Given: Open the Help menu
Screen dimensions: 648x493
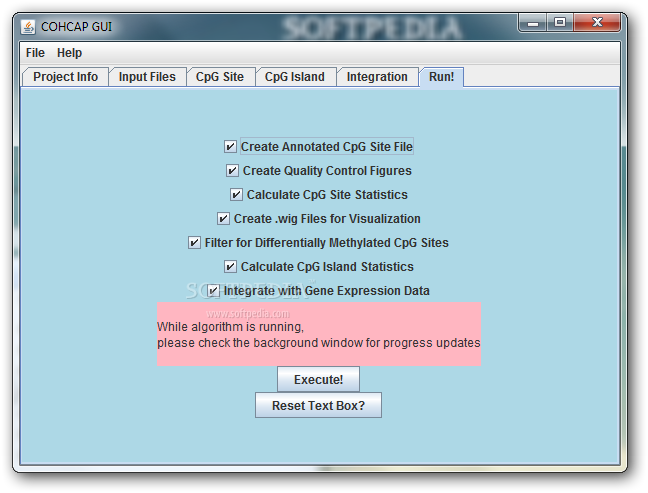Looking at the screenshot, I should 69,53.
